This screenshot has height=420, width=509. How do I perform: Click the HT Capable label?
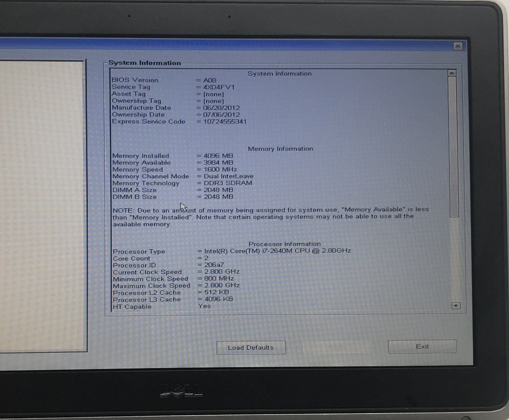point(132,307)
